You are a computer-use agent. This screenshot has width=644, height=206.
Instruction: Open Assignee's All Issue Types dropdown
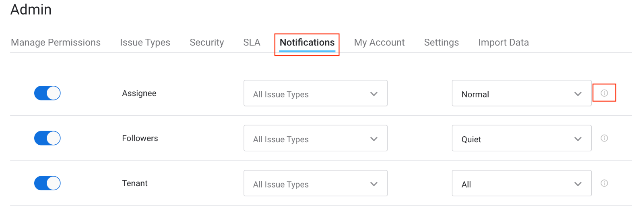coord(316,93)
